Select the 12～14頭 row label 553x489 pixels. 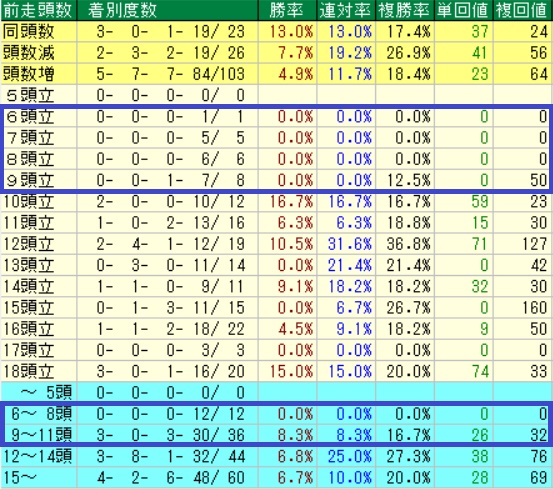click(x=38, y=456)
